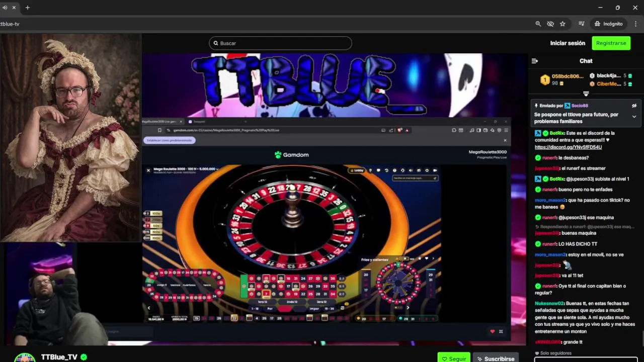Toggle roulette video camera icon
This screenshot has height=362, width=644.
tap(435, 170)
